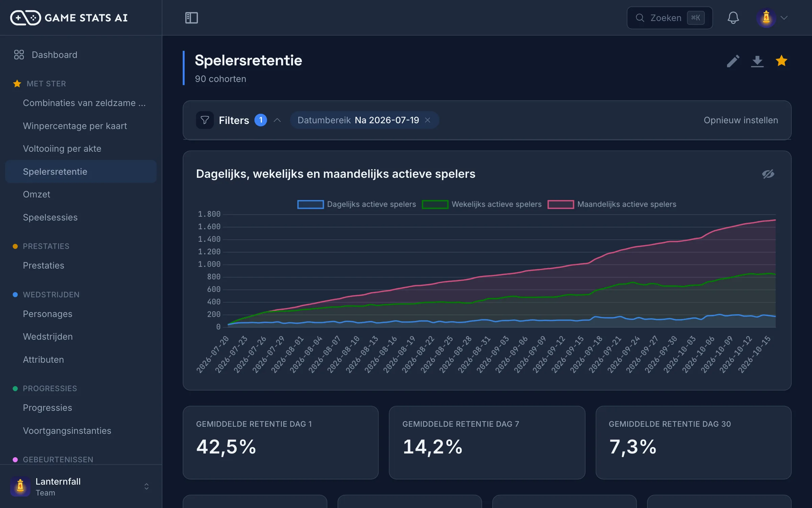Click Opnieuw instellen to reset filters
812x508 pixels.
[741, 120]
